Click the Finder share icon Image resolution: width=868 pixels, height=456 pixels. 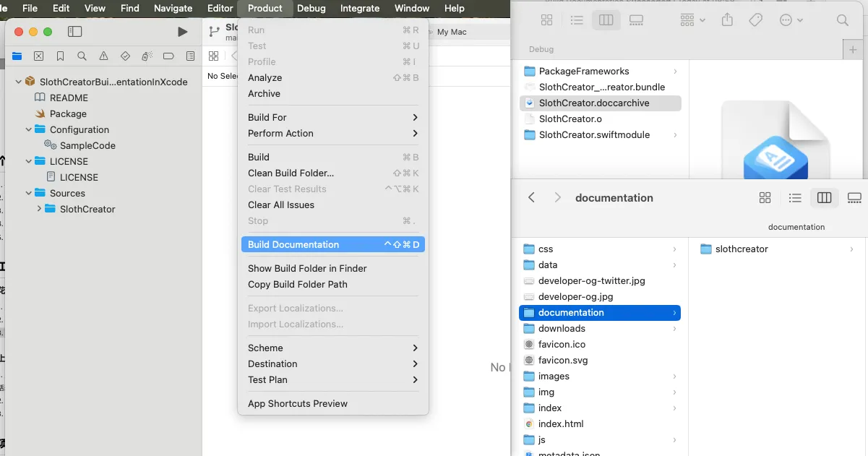pos(727,20)
